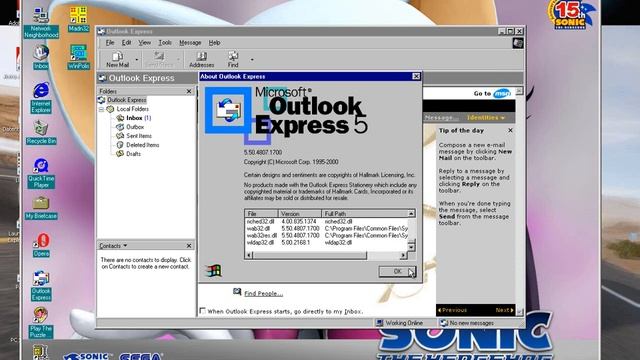Open the Edit menu
This screenshot has height=360, width=640.
point(127,42)
